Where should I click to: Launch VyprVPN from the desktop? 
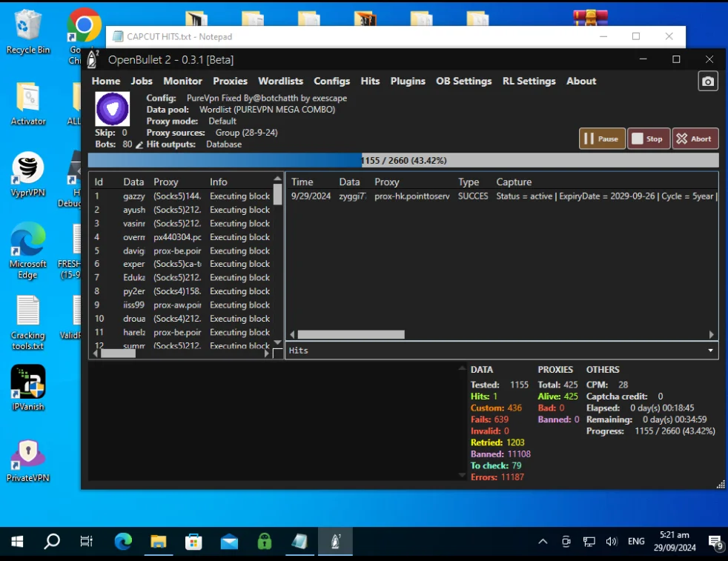pos(28,174)
